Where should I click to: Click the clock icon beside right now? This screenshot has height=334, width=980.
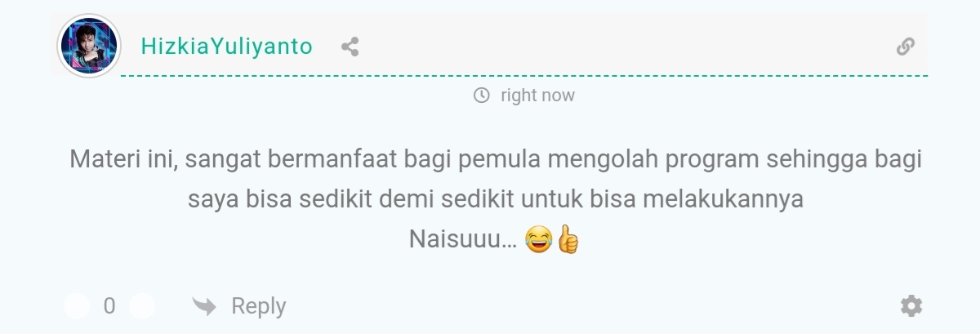(482, 96)
